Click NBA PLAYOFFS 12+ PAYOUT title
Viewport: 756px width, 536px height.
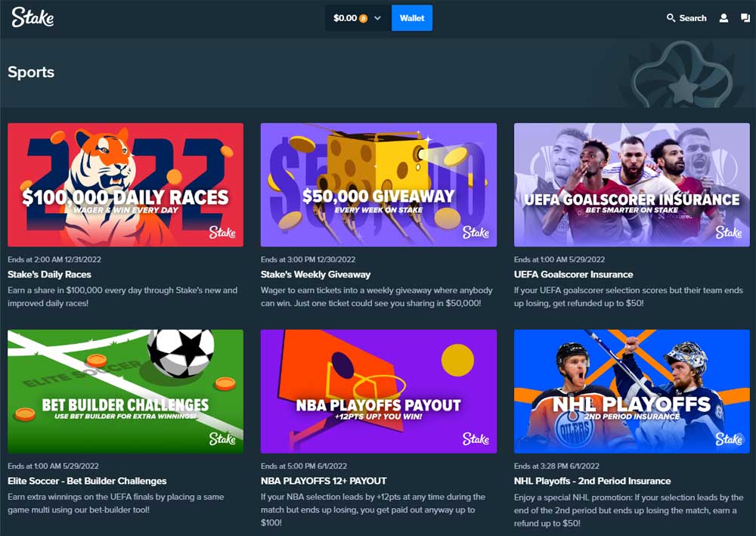tap(324, 481)
